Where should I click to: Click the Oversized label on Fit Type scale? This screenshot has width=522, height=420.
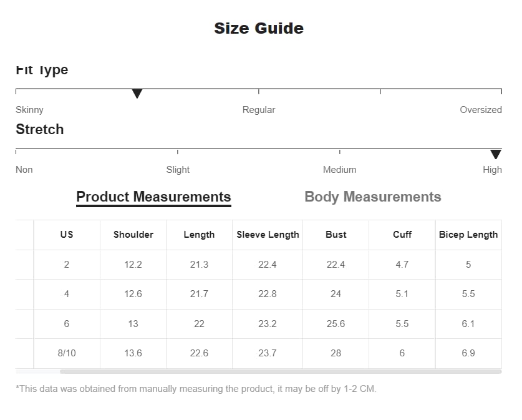point(481,110)
